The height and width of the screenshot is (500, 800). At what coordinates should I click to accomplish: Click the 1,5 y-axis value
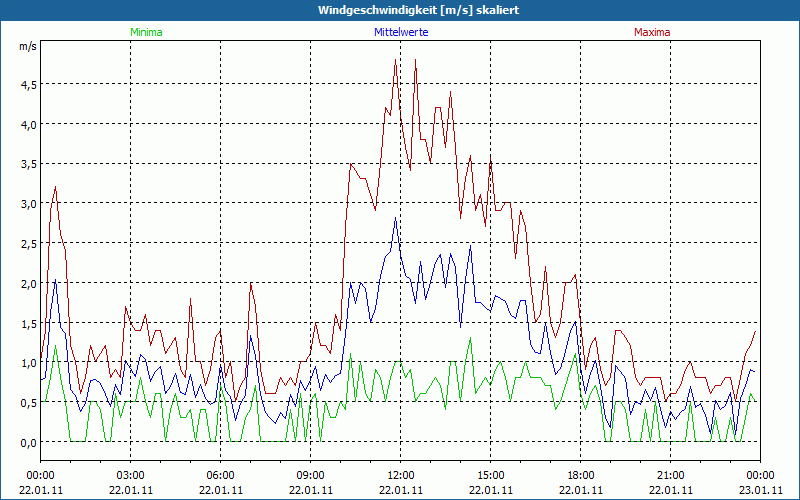coord(29,323)
